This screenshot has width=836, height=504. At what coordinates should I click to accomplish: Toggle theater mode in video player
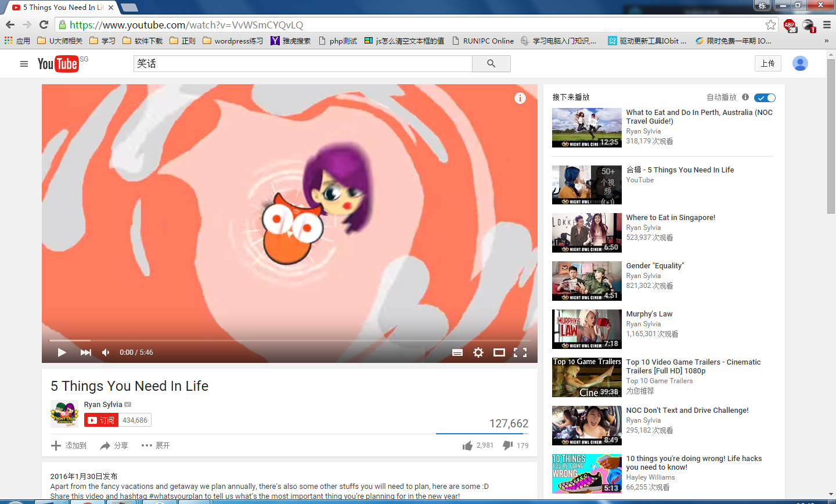pyautogui.click(x=499, y=352)
